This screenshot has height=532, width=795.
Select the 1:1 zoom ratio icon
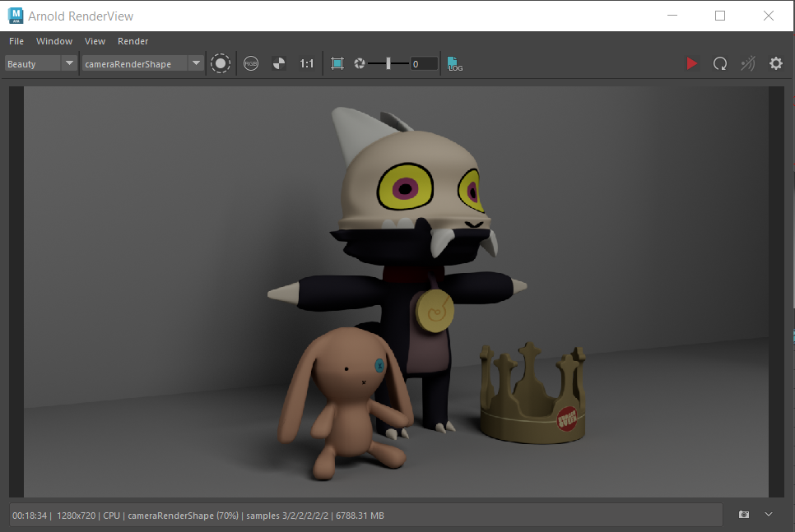[x=306, y=63]
